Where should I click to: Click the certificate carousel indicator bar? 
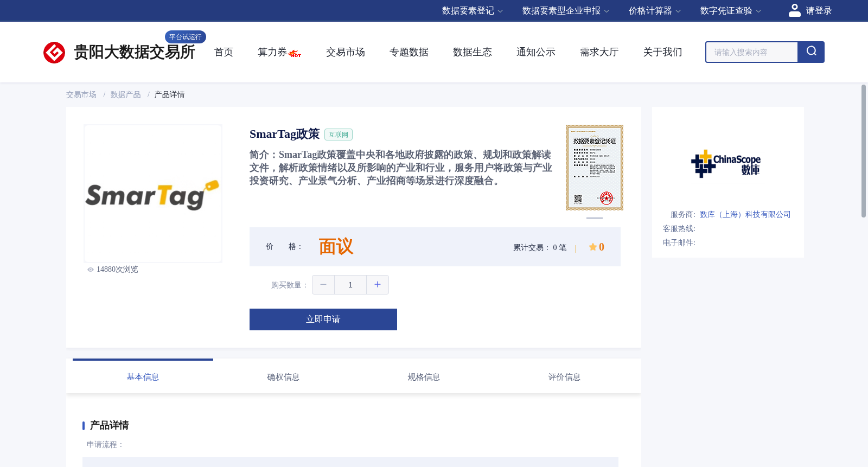point(595,217)
